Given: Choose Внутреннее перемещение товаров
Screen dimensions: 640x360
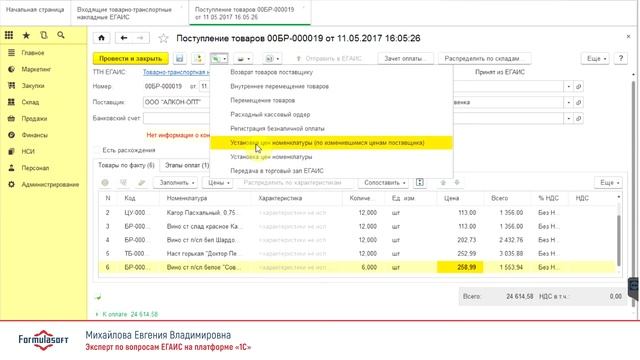Looking at the screenshot, I should click(331, 87).
